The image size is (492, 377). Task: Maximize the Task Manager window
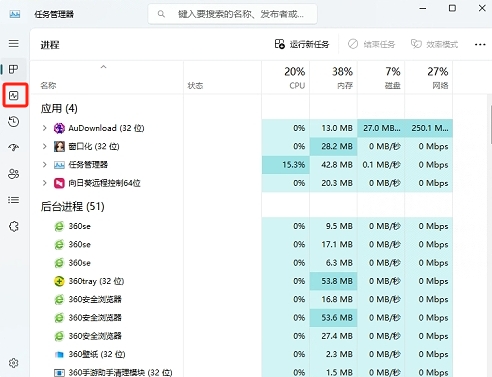coord(452,8)
